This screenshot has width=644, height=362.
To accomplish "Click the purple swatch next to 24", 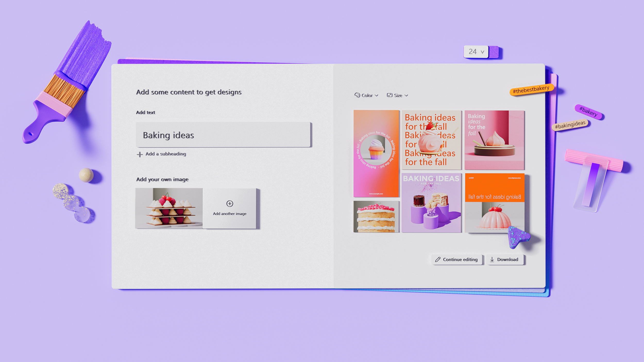I will pos(494,52).
